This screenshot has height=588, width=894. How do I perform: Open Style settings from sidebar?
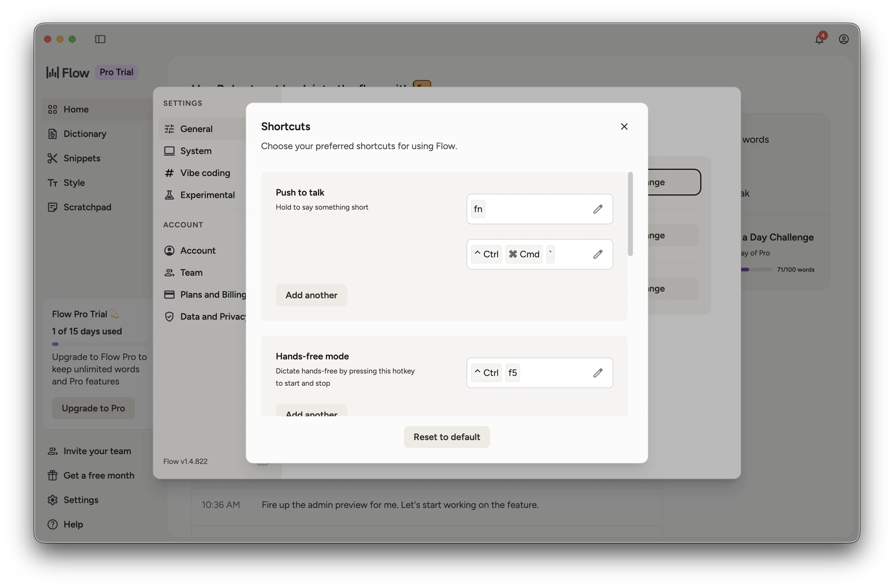74,182
